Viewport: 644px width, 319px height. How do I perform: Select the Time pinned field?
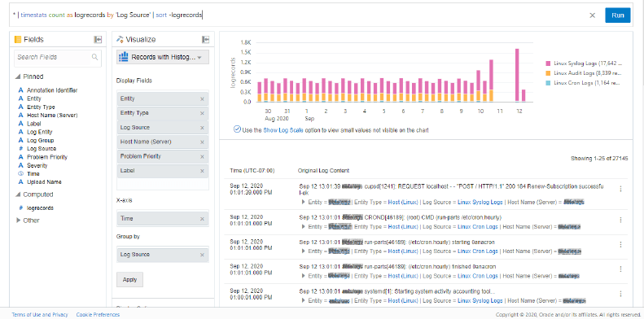coord(33,173)
